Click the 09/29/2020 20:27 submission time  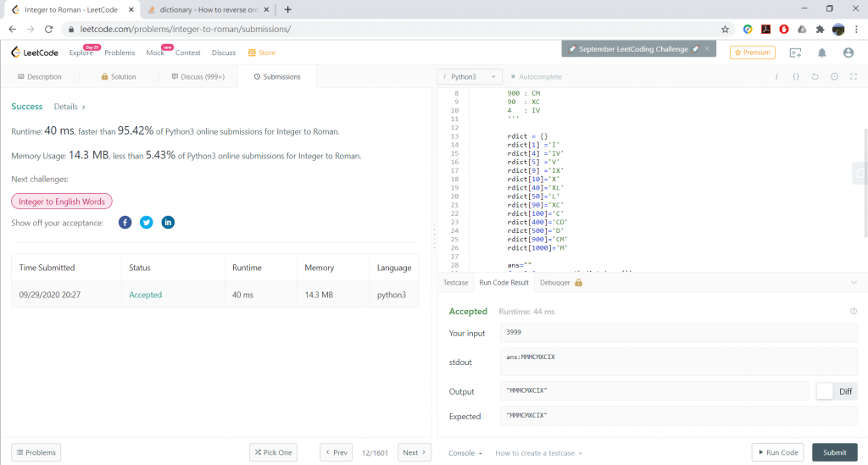[x=50, y=295]
